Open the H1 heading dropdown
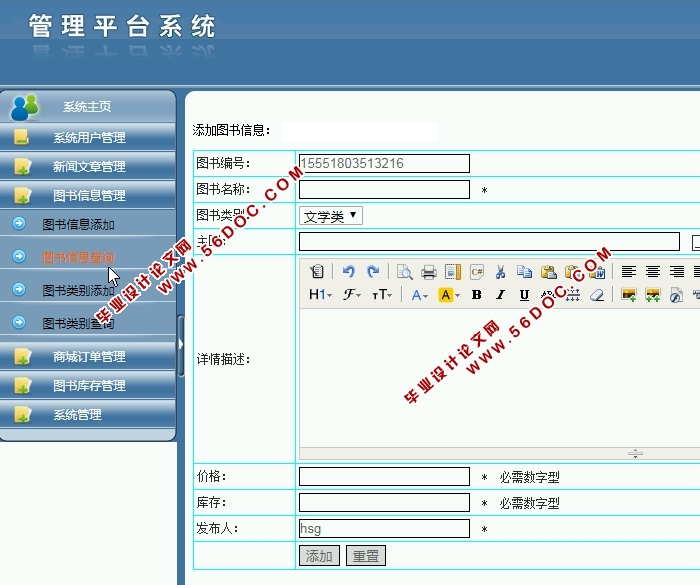Image resolution: width=700 pixels, height=585 pixels. 320,295
